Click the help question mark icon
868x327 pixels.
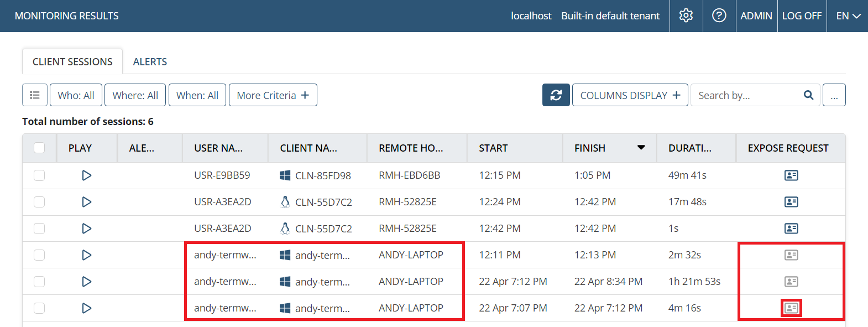pos(719,15)
